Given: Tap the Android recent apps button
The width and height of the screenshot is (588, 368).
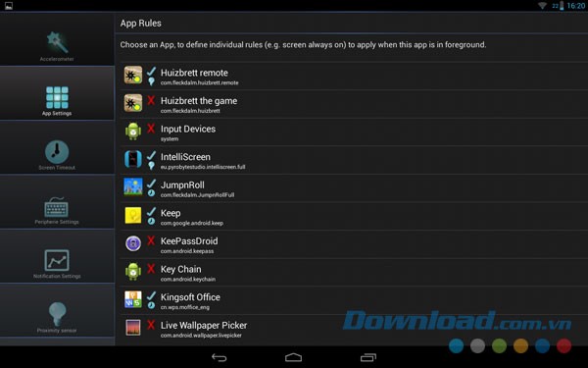Looking at the screenshot, I should point(368,357).
